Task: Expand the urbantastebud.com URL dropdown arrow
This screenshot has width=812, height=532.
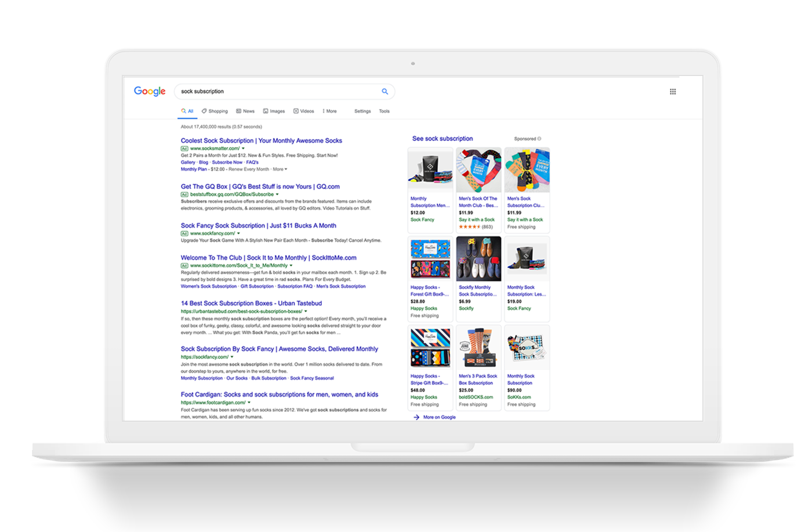Action: [x=306, y=312]
